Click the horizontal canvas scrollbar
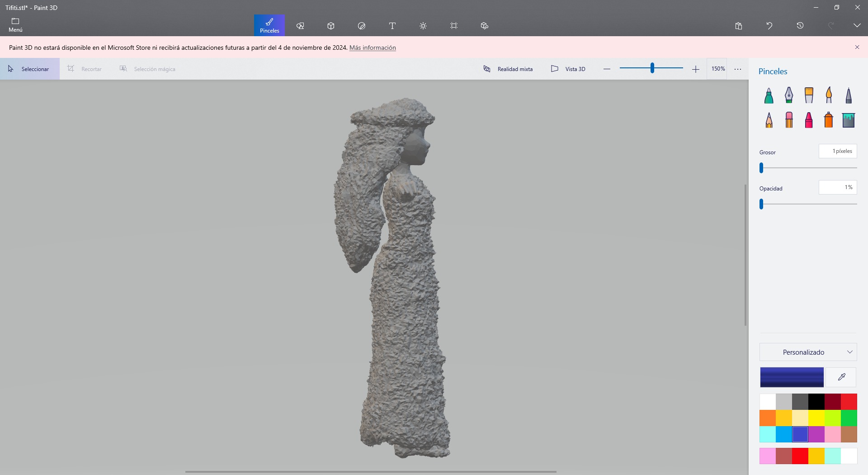The height and width of the screenshot is (475, 868). point(371,472)
